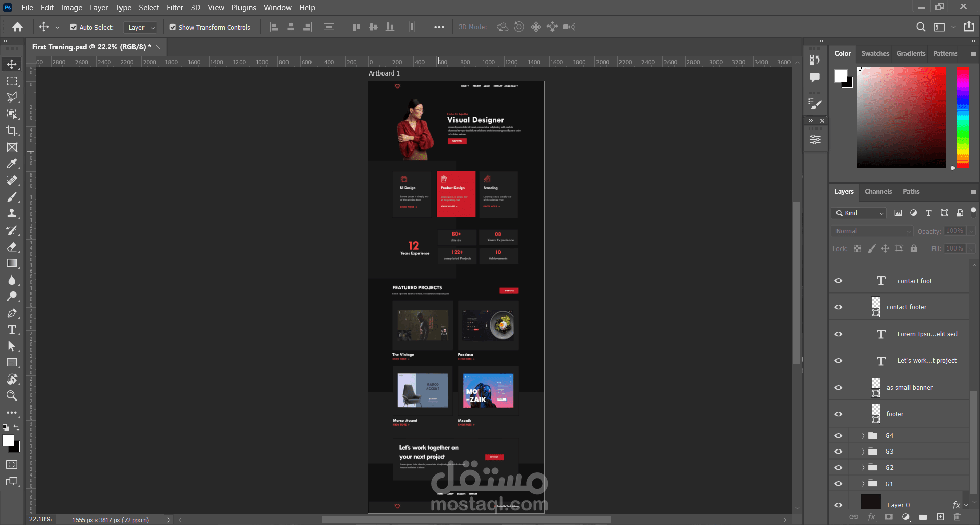Open the Fill value dropdown
This screenshot has height=525, width=980.
[971, 249]
